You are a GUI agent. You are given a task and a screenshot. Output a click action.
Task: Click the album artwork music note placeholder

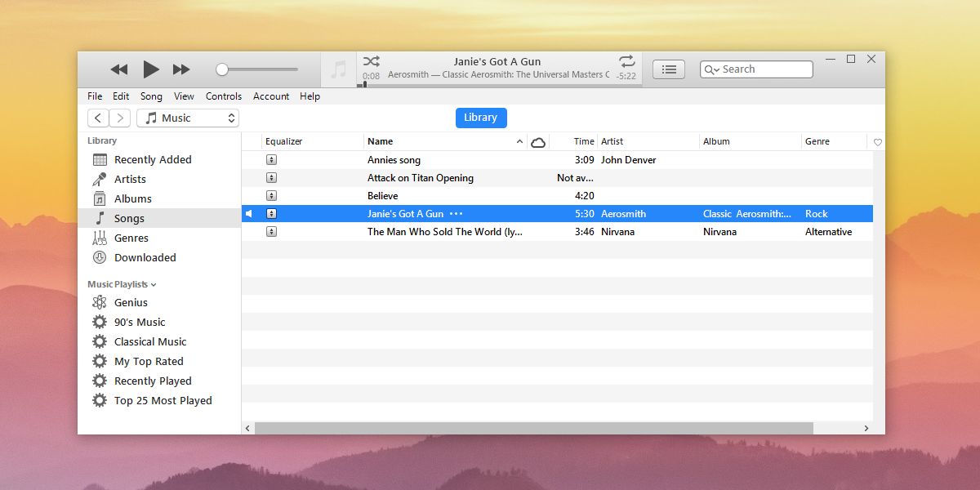click(x=338, y=69)
